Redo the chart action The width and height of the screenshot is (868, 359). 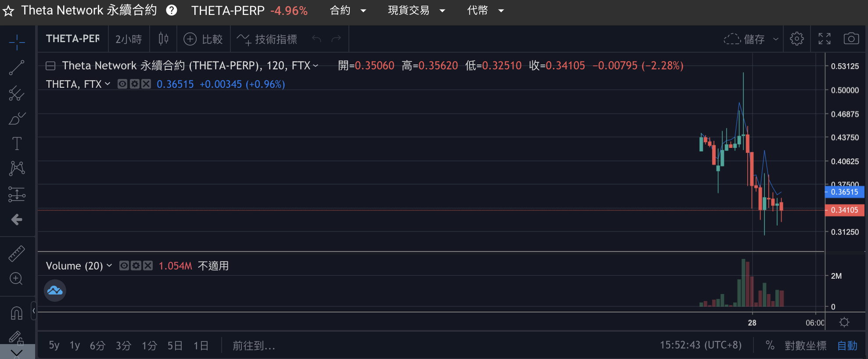pyautogui.click(x=336, y=39)
